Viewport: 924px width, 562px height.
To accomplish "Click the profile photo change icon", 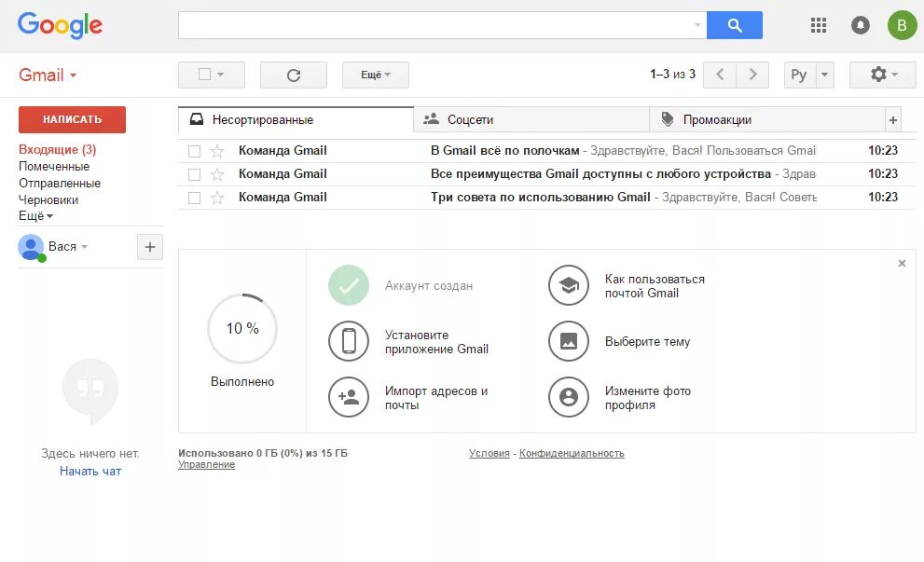I will tap(569, 397).
